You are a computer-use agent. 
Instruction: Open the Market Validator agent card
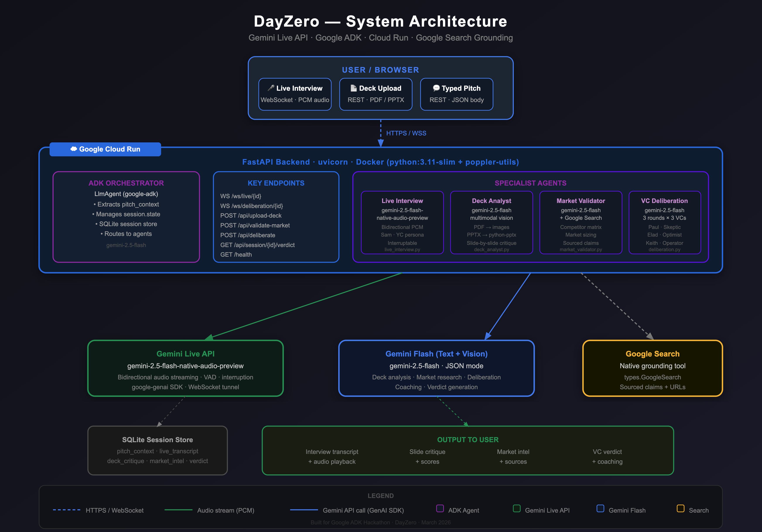pos(581,222)
